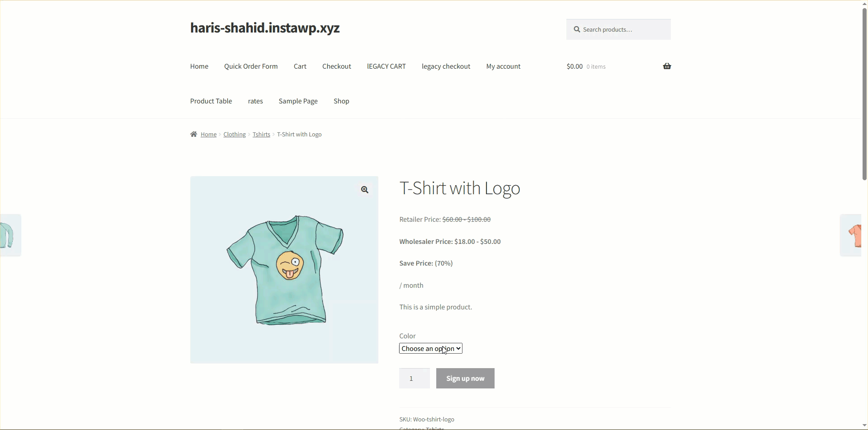Image resolution: width=868 pixels, height=430 pixels.
Task: Navigate to My account page
Action: click(x=503, y=66)
